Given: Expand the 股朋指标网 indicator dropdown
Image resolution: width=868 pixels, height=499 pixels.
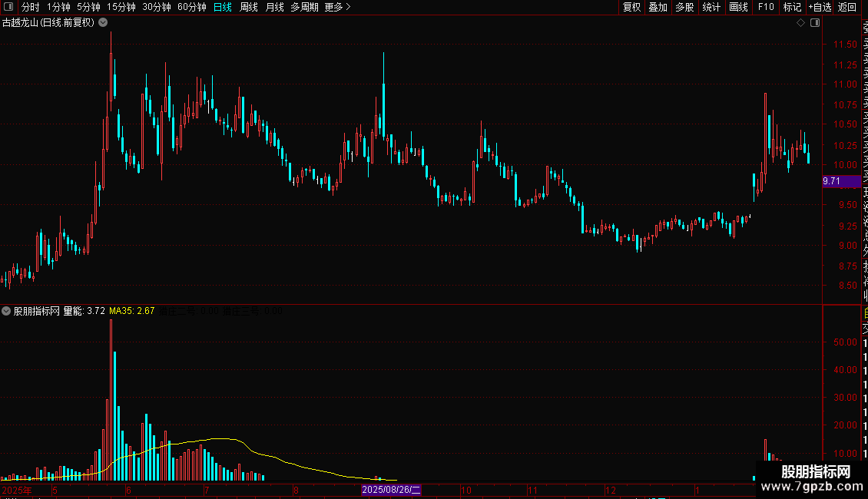Looking at the screenshot, I should [6, 311].
